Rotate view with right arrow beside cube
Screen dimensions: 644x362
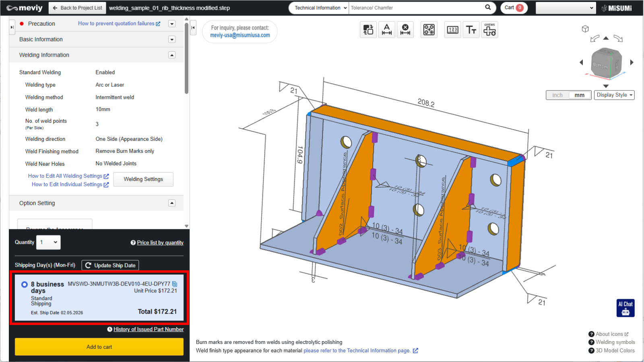[632, 62]
